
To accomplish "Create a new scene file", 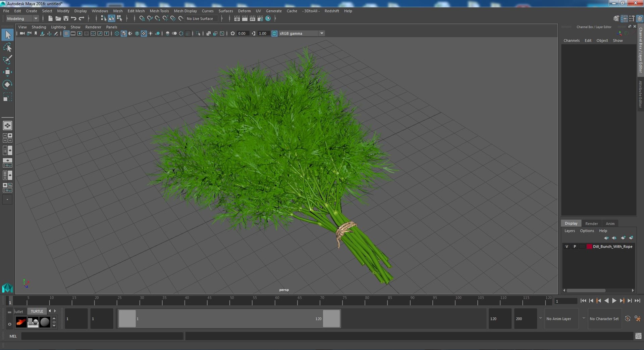I will pyautogui.click(x=50, y=18).
